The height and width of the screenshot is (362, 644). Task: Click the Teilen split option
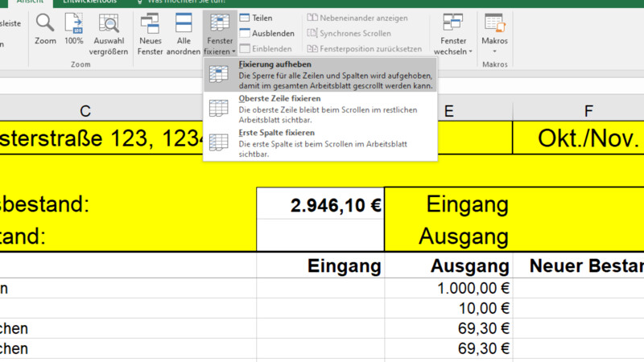click(x=256, y=18)
